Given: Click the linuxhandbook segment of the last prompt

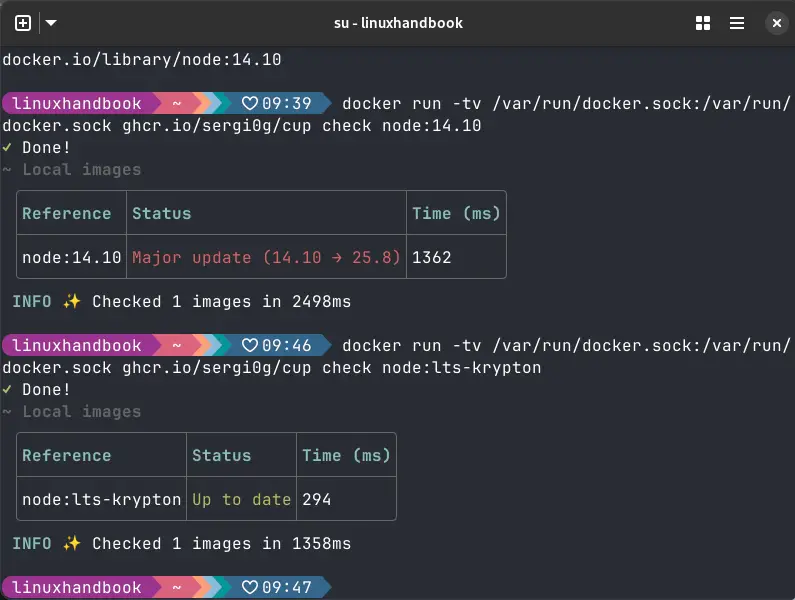Looking at the screenshot, I should [76, 587].
